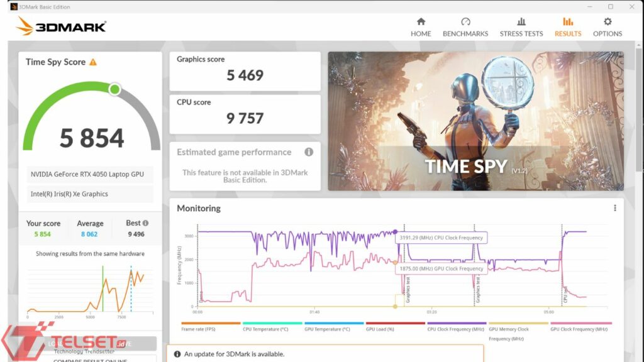Click the Stress Tests bar chart icon

(x=521, y=22)
